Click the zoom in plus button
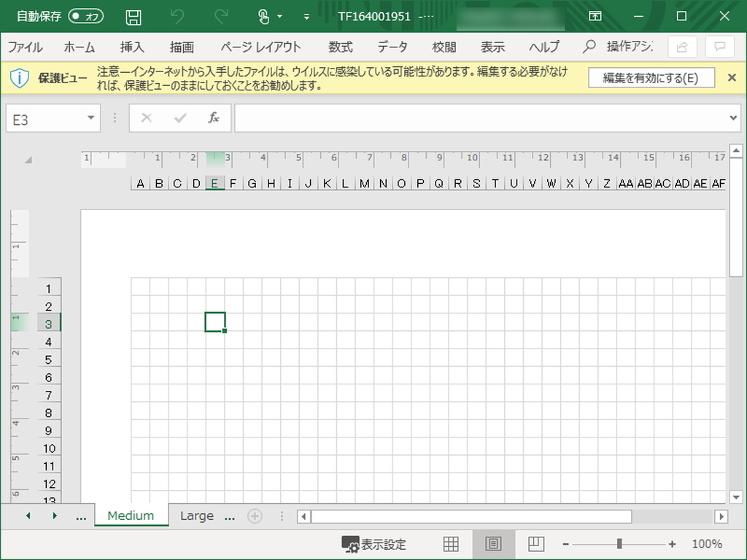The height and width of the screenshot is (560, 747). (672, 544)
